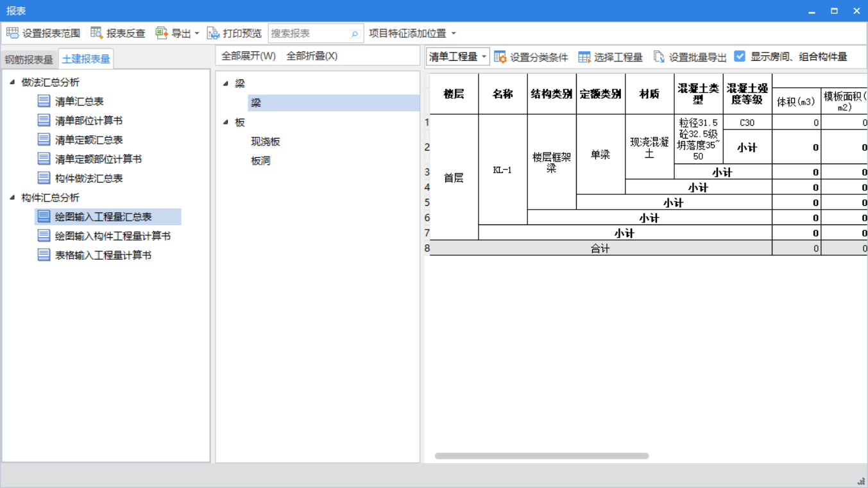Click the horizontal scrollbar under the table

pos(541,456)
